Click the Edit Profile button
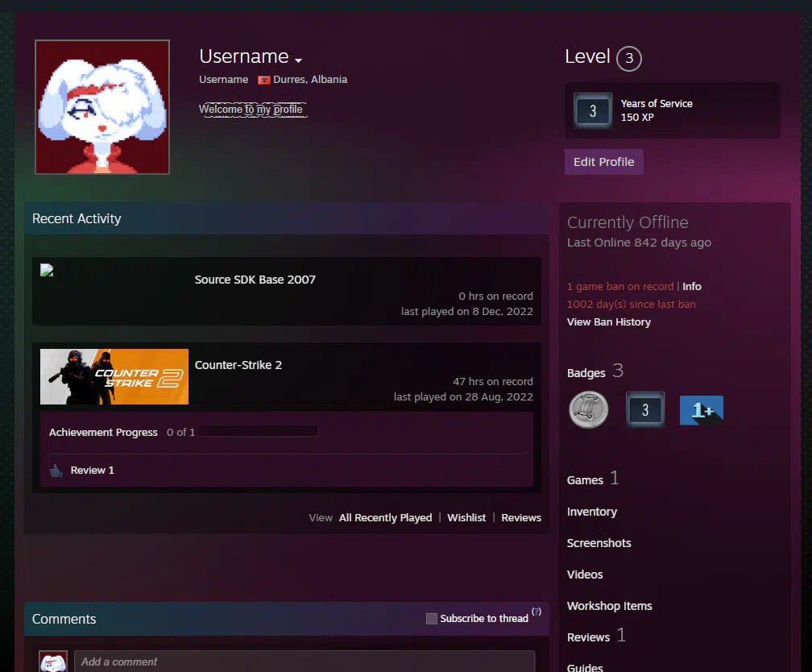Image resolution: width=812 pixels, height=672 pixels. tap(604, 162)
